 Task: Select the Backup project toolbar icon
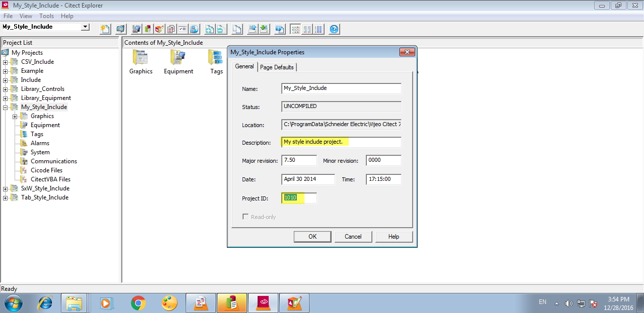click(x=252, y=29)
